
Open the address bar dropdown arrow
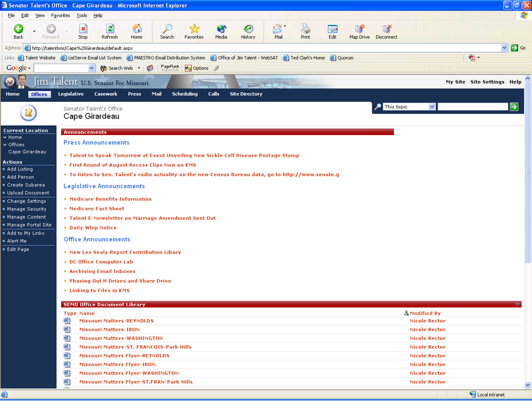pyautogui.click(x=504, y=48)
